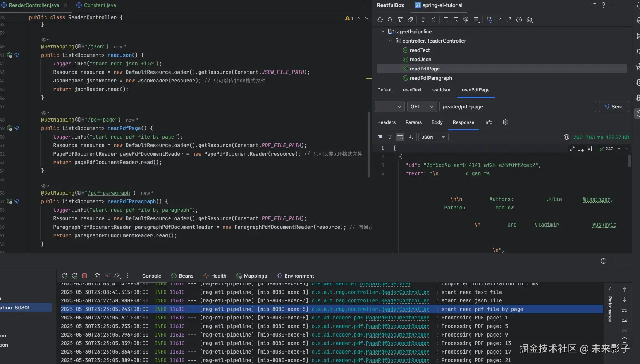
Task: Open the JSON response format dropdown
Action: pyautogui.click(x=433, y=137)
